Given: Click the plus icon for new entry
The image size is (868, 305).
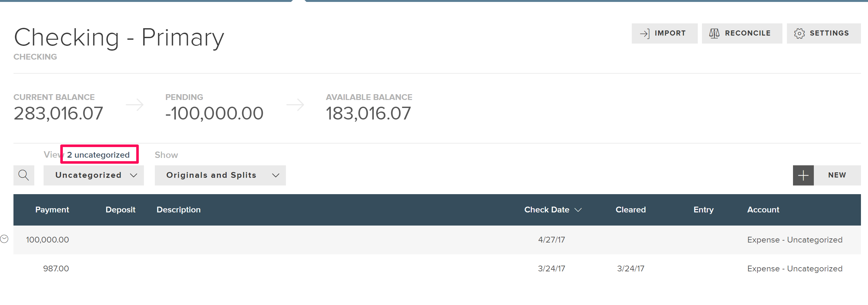Looking at the screenshot, I should click(x=803, y=175).
